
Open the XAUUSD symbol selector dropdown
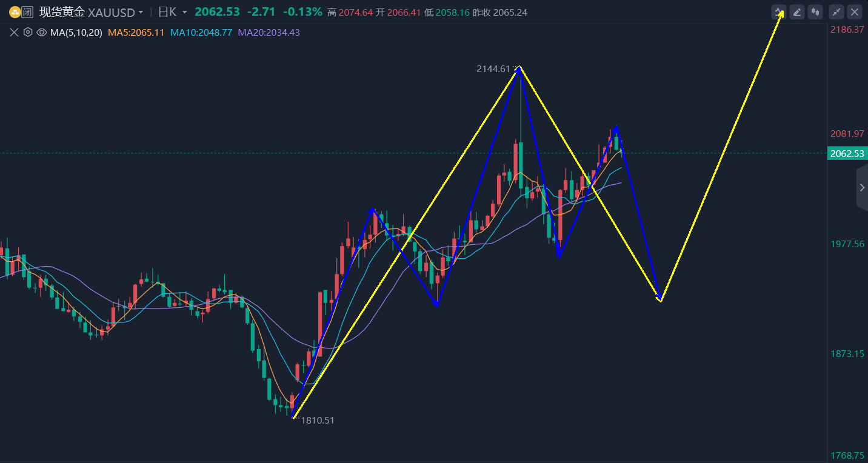(116, 12)
